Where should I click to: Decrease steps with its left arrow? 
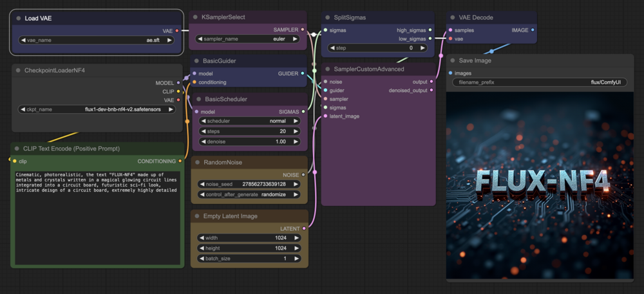coord(203,131)
